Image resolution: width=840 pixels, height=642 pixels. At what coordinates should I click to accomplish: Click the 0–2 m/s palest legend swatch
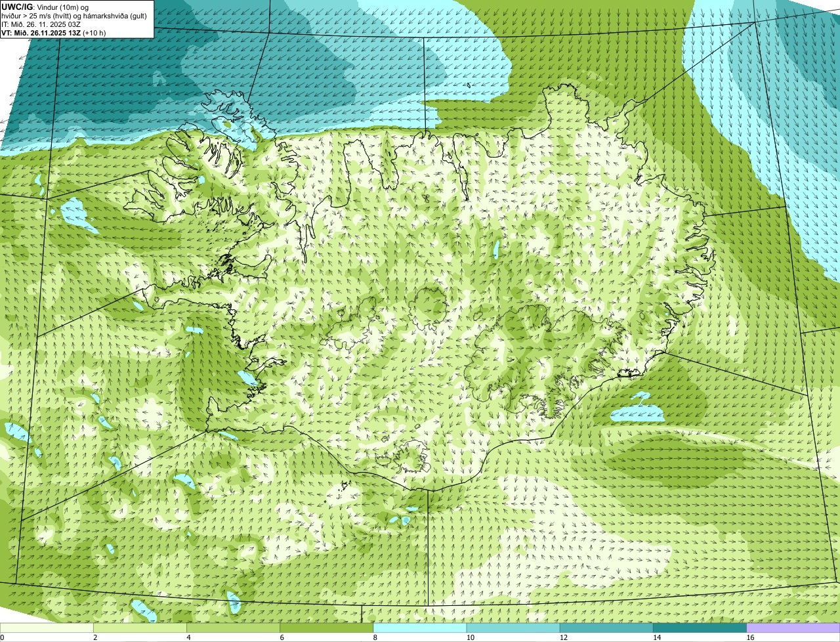[x=47, y=628]
